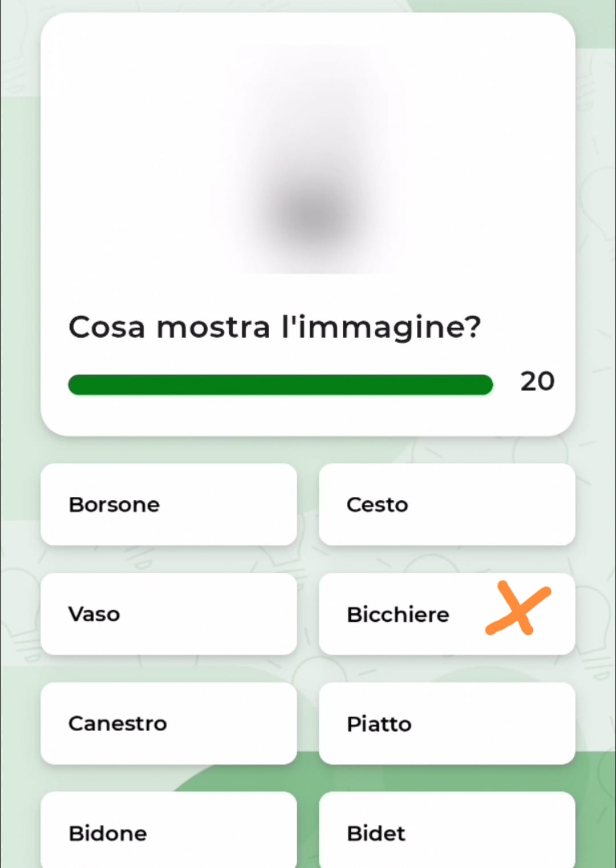Click the orange X mark on Bicchiere

(x=517, y=609)
